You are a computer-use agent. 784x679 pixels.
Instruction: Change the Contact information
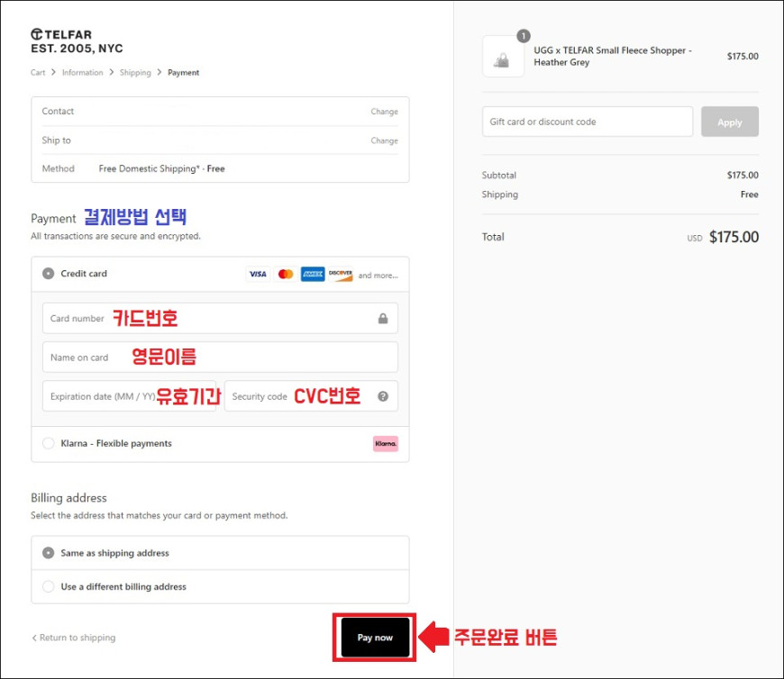[385, 112]
